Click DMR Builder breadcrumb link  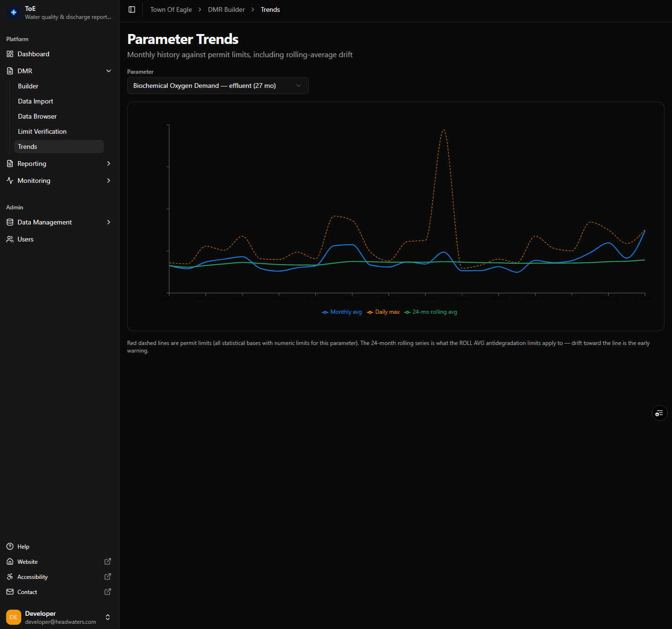click(x=226, y=9)
